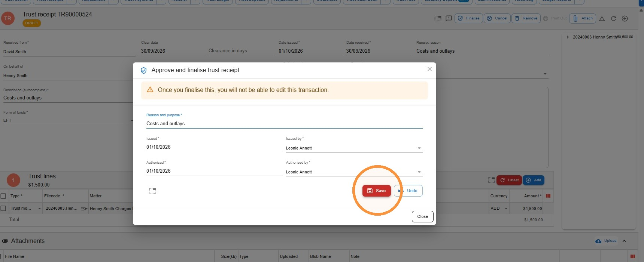Screen dimensions: 644x262
Task: Collapse the Attachments section chevron
Action: tap(624, 241)
